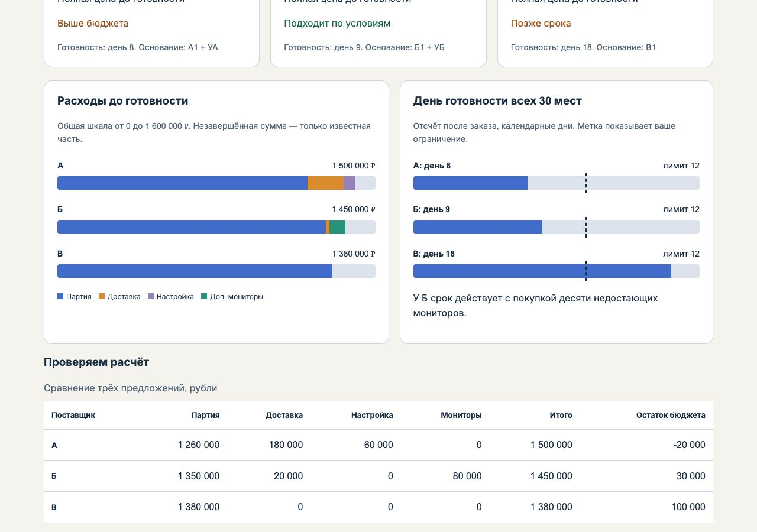Click the "Поставщик" table column header
This screenshot has width=757, height=532.
[x=73, y=415]
